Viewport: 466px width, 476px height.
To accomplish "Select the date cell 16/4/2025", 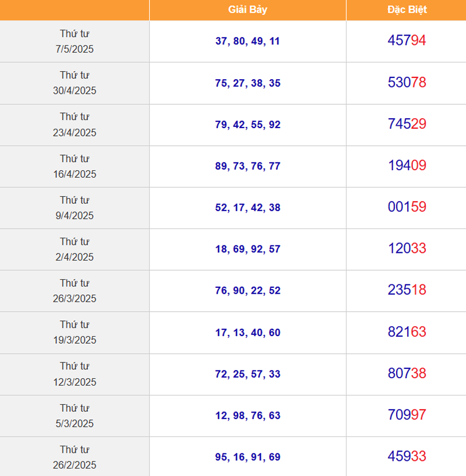I will click(x=75, y=167).
